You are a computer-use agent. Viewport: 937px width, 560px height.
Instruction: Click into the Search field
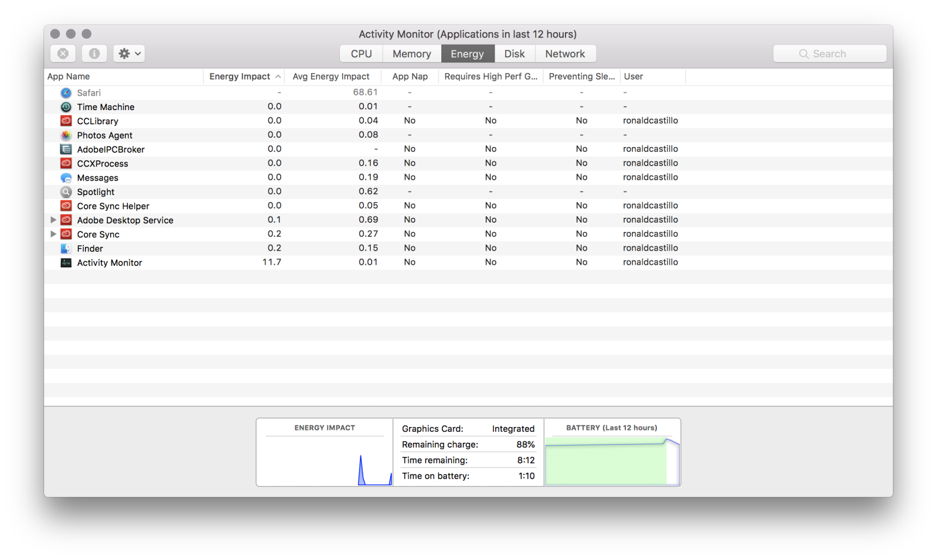830,54
